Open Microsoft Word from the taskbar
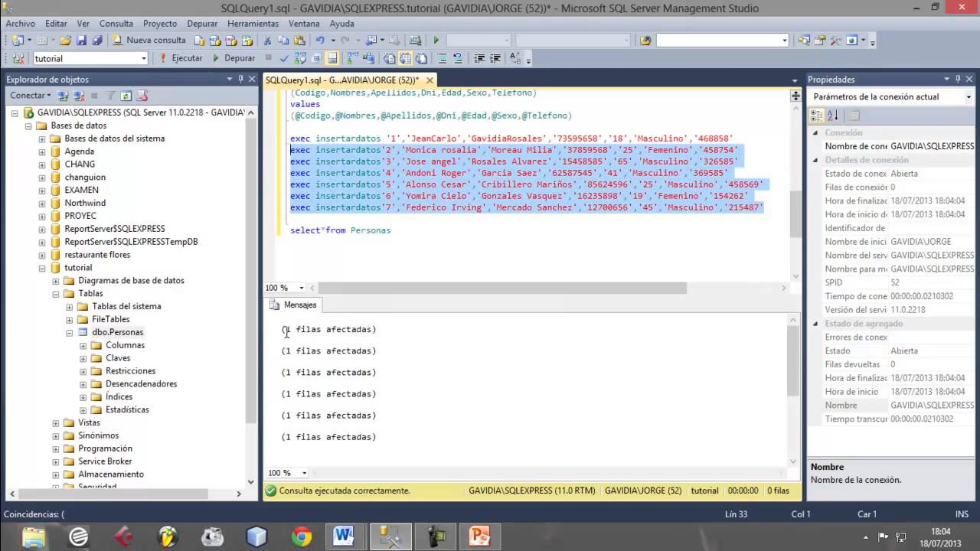 click(x=343, y=536)
